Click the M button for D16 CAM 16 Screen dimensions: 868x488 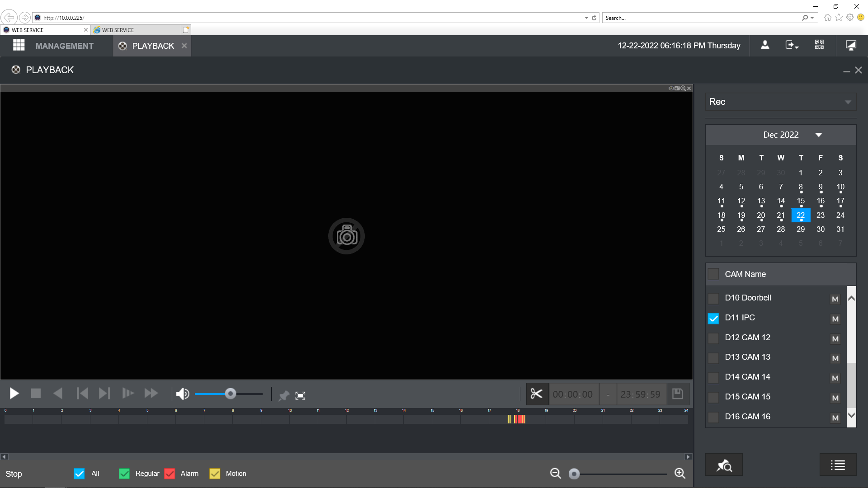(835, 418)
